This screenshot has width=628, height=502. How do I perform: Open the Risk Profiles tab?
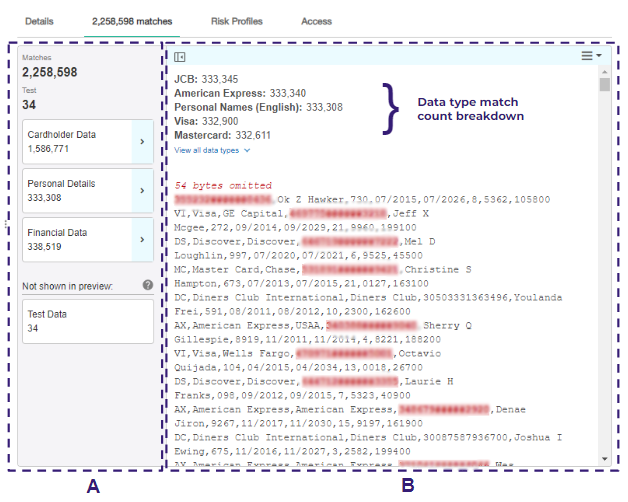click(x=237, y=21)
